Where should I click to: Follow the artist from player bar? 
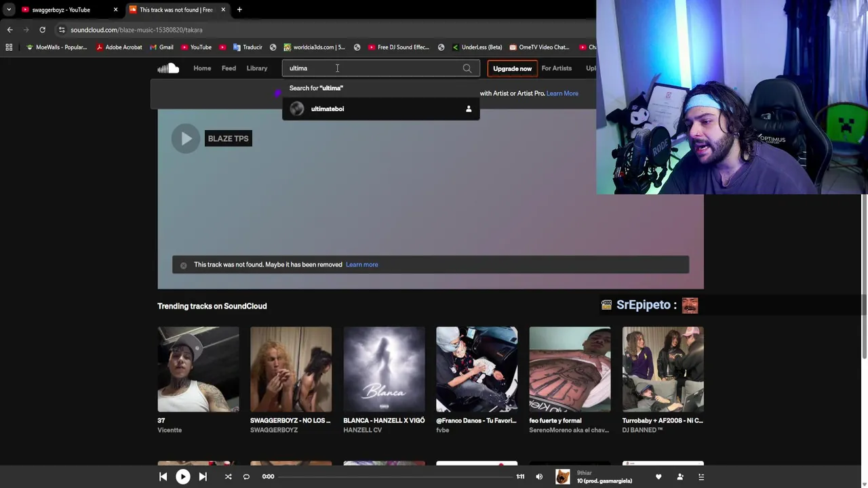(680, 476)
